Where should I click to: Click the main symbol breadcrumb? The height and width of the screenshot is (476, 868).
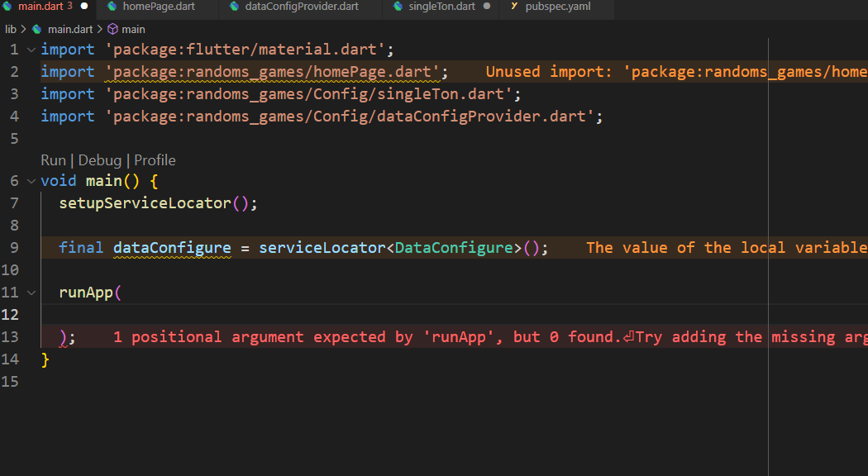pos(133,29)
